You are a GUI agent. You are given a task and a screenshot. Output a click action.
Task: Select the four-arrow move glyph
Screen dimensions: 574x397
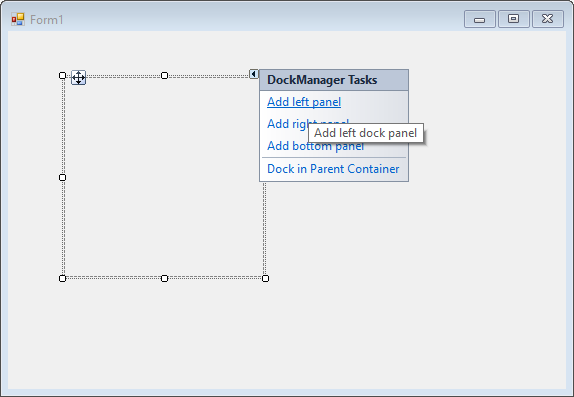click(78, 78)
